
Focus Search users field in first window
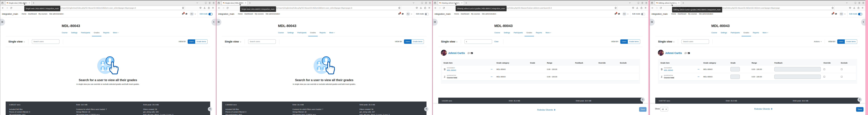[x=46, y=42]
